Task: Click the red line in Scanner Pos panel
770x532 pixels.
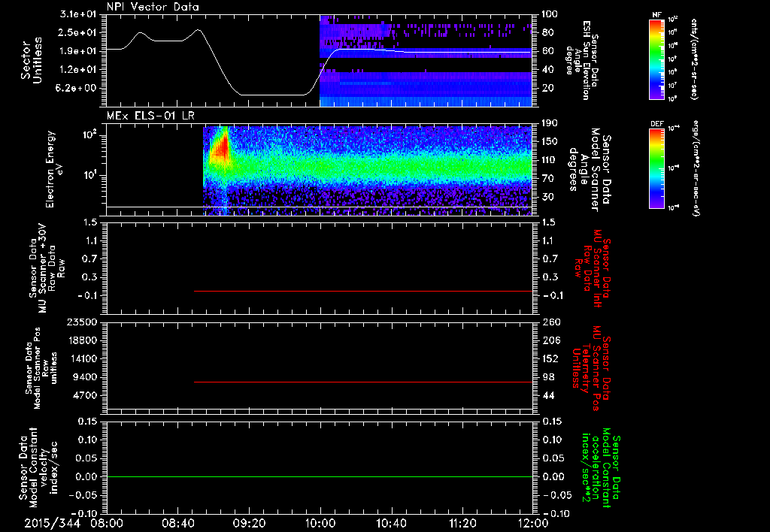Action: pos(363,382)
